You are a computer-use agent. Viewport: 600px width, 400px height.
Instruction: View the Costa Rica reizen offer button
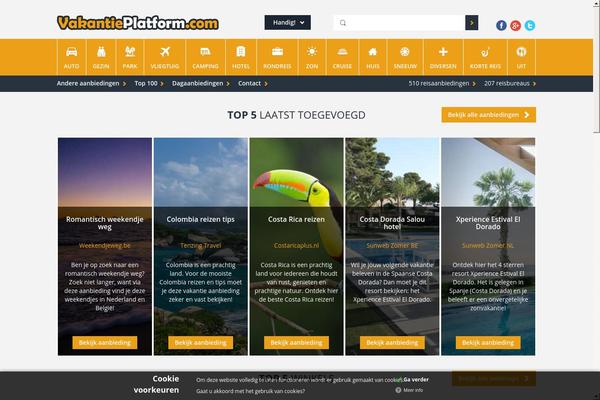click(x=296, y=343)
